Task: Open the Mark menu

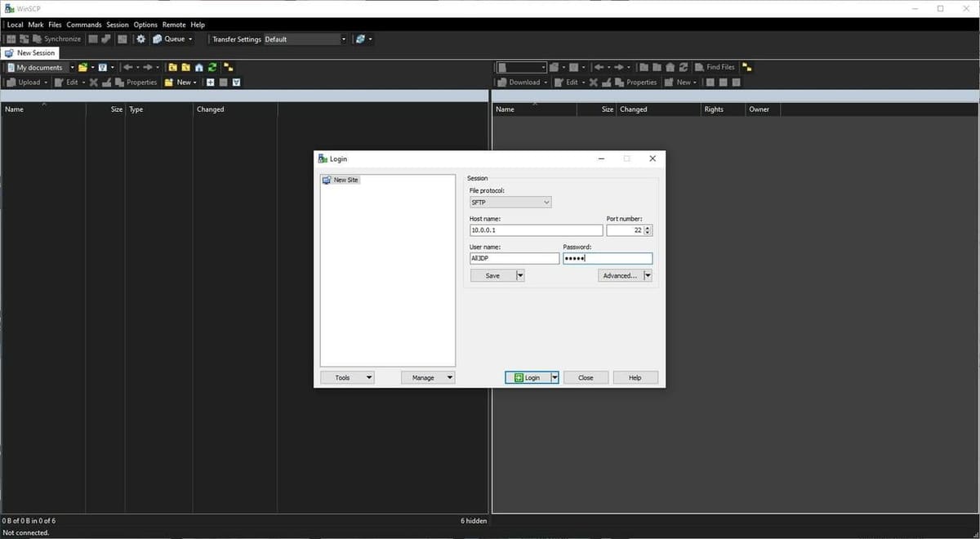Action: [x=36, y=24]
